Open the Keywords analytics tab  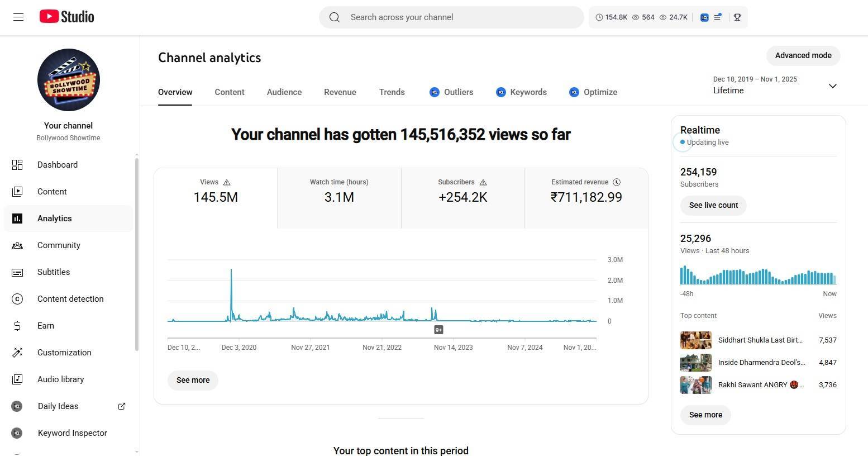(x=521, y=92)
